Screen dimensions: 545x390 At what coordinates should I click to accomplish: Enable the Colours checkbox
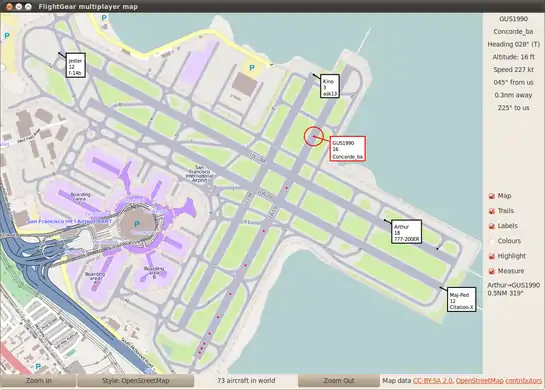(492, 241)
